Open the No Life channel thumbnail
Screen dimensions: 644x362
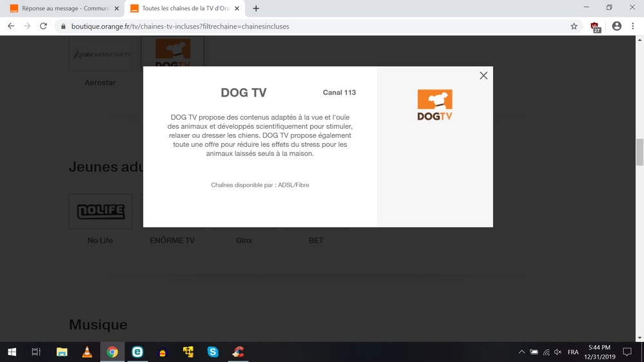coord(101,211)
